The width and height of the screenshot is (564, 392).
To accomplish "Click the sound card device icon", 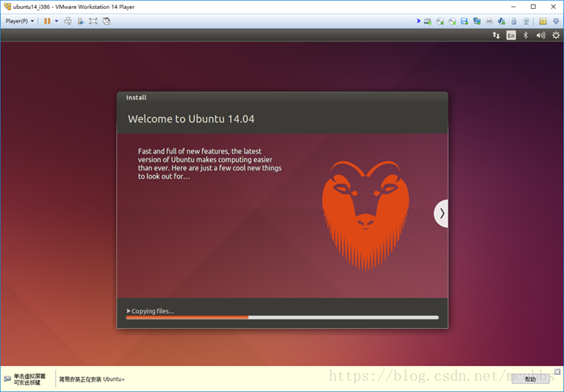I will point(502,21).
